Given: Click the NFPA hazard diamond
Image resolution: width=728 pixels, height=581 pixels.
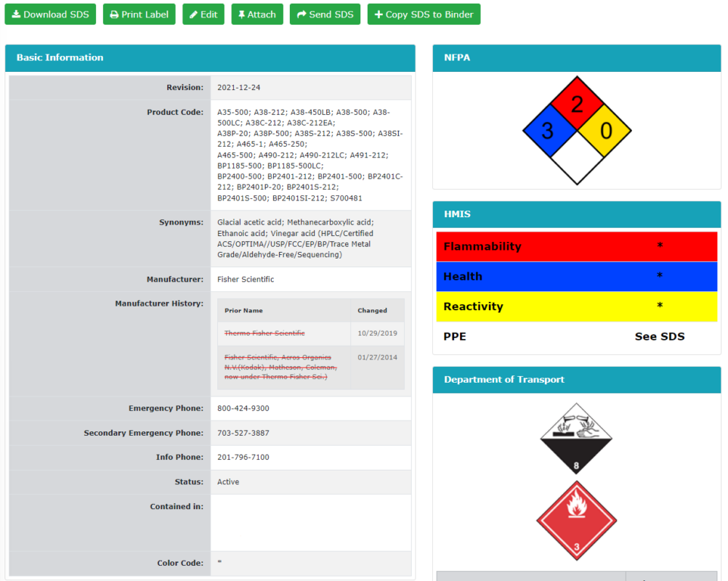Looking at the screenshot, I should (577, 131).
